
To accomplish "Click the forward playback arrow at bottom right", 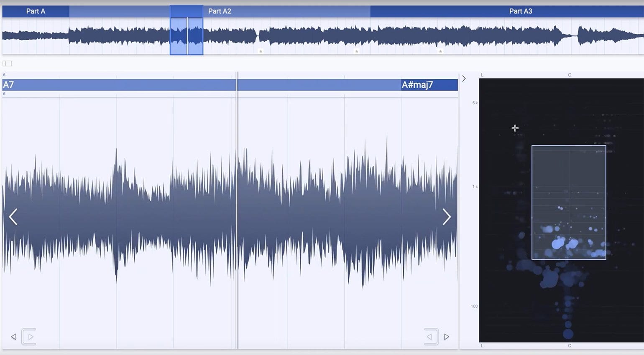I will click(447, 336).
